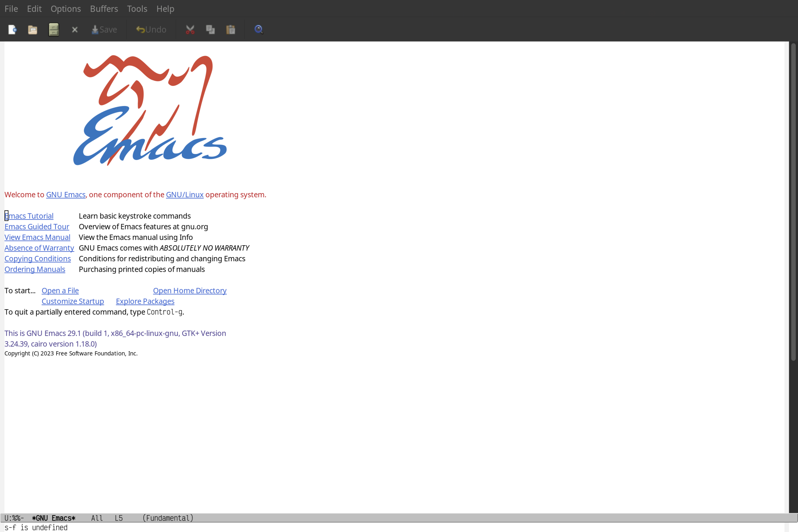This screenshot has width=798, height=532.
Task: Select Buffers menu item
Action: [x=104, y=8]
